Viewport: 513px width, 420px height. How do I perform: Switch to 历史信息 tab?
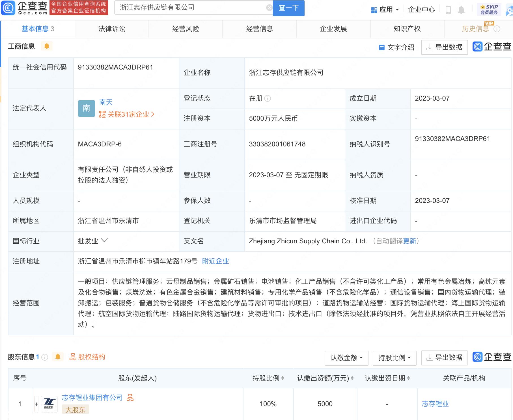coord(475,29)
